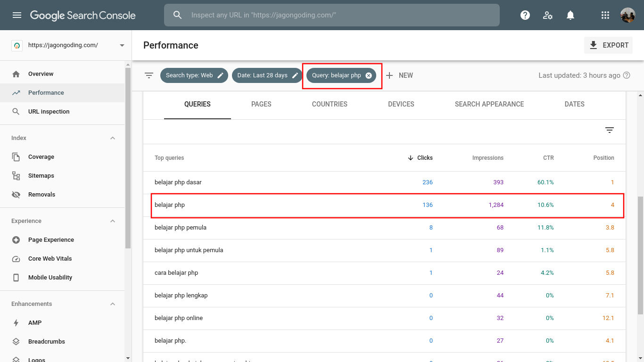Switch to the Countries tab

[x=330, y=104]
